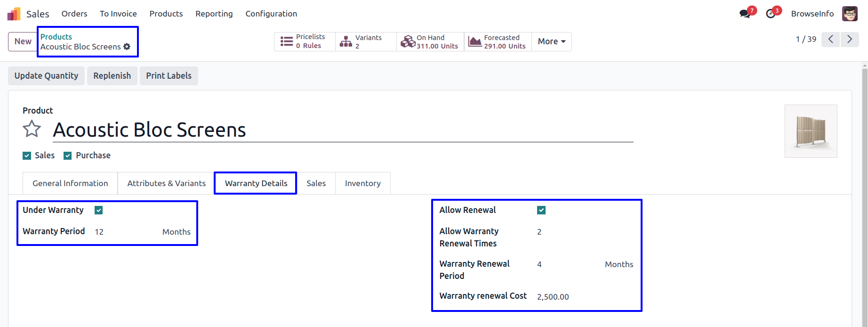Toggle the Under Warranty checkbox
Screen dimensions: 868x327
(x=99, y=210)
